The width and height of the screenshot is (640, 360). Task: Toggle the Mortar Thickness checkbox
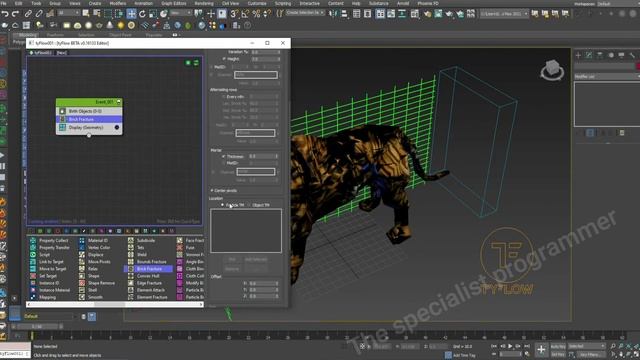click(224, 156)
